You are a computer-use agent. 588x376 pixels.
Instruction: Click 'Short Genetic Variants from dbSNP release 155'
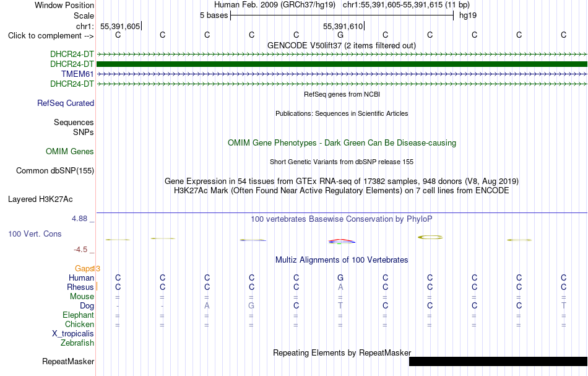tap(342, 162)
